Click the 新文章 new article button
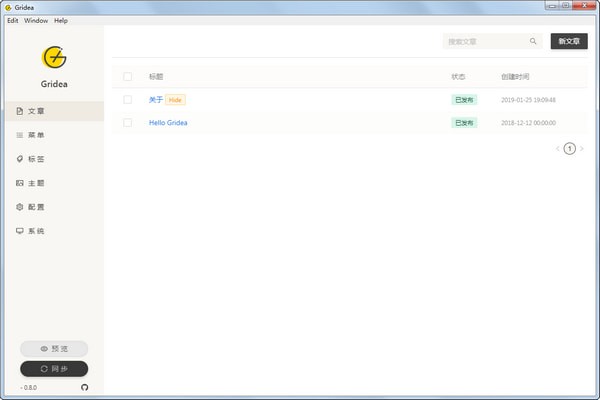Image resolution: width=600 pixels, height=400 pixels. tap(568, 41)
